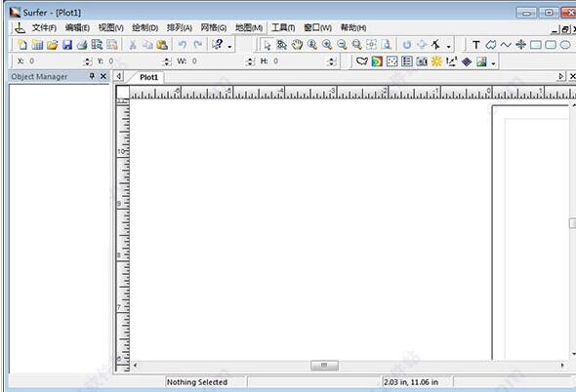Image resolution: width=576 pixels, height=392 pixels.
Task: Create a new 3D Wireframe map
Action: 467,61
